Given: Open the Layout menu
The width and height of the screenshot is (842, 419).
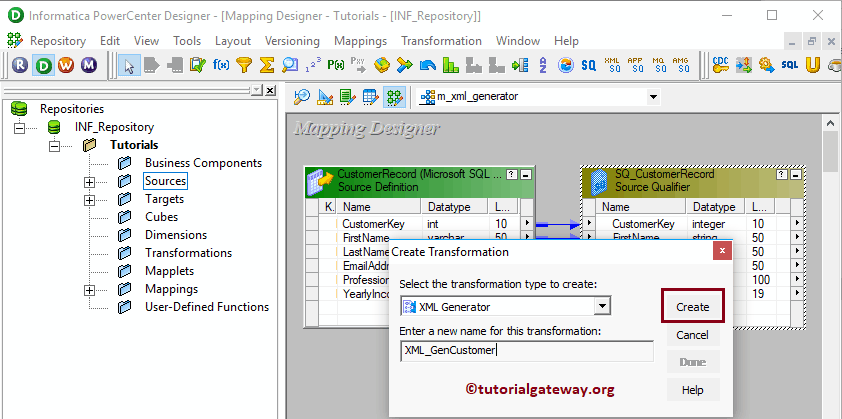Looking at the screenshot, I should coord(233,41).
